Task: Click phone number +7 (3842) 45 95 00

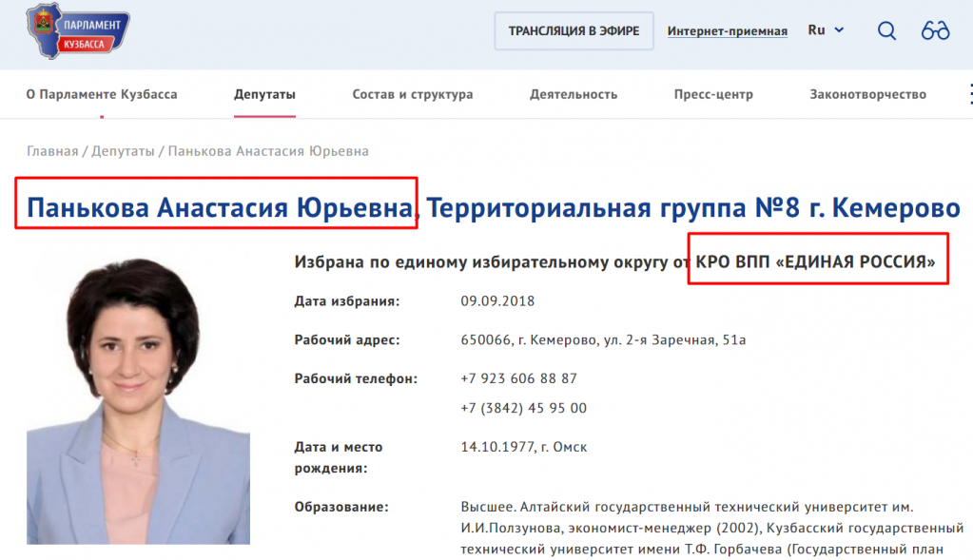Action: point(524,408)
